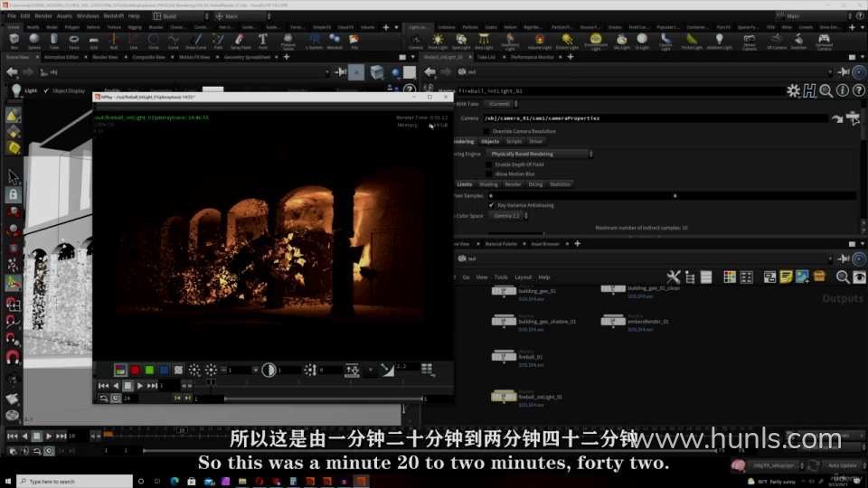Add an Area Light from the shelf
Screen dimensions: 868x488
point(484,41)
